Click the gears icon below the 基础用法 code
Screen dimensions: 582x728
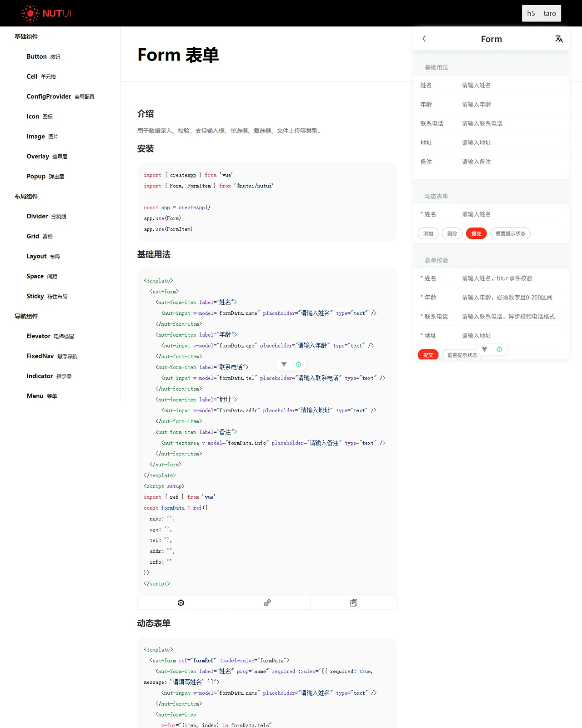[267, 603]
